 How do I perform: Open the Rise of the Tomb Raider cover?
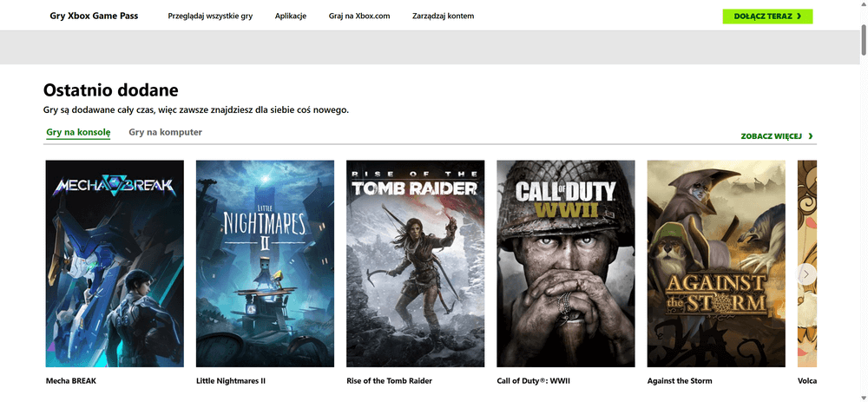[x=416, y=264]
